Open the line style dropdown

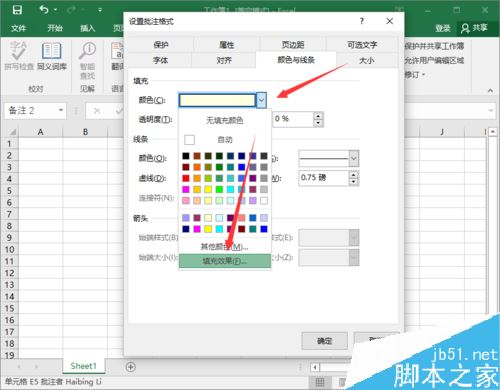354,158
